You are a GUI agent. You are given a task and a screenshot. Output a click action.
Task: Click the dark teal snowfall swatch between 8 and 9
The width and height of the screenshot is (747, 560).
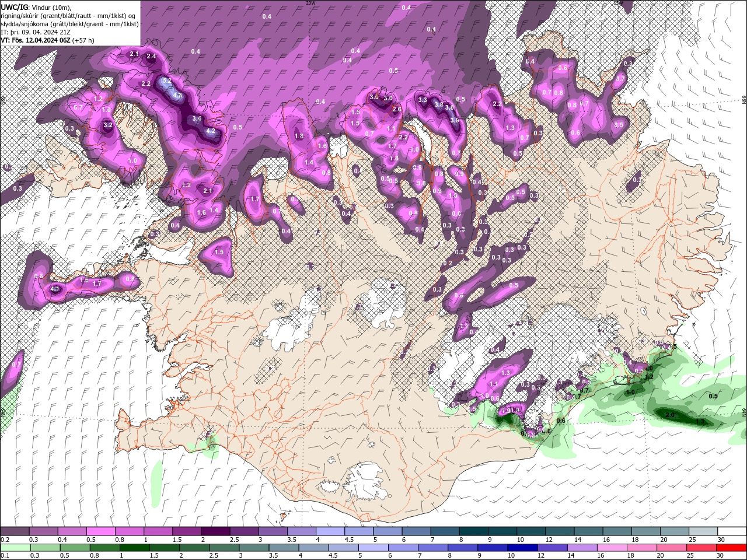473,531
